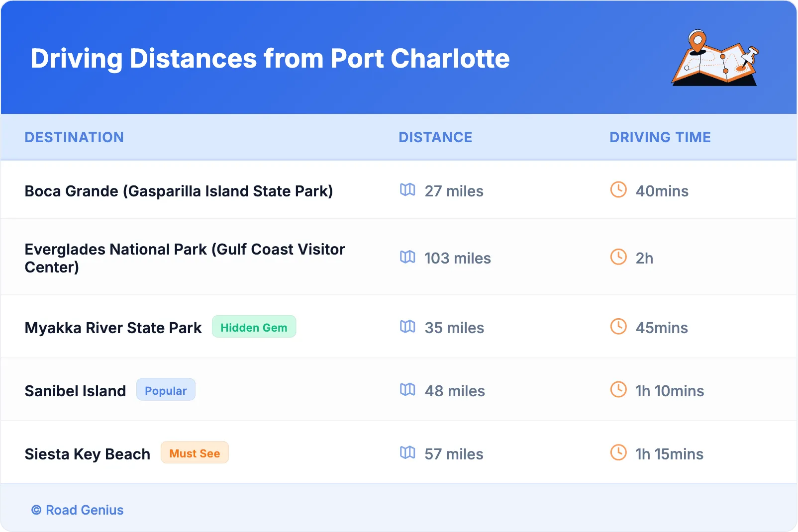
Task: Click the clock icon beside 45mins
Action: pos(618,327)
